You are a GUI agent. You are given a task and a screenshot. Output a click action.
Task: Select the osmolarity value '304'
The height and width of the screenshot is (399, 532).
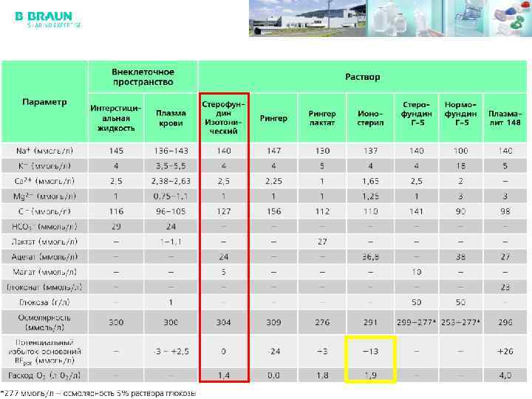(x=224, y=322)
